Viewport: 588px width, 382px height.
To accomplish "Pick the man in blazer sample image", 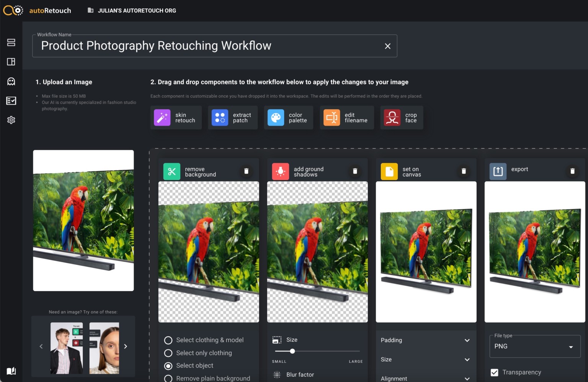I will click(x=67, y=348).
